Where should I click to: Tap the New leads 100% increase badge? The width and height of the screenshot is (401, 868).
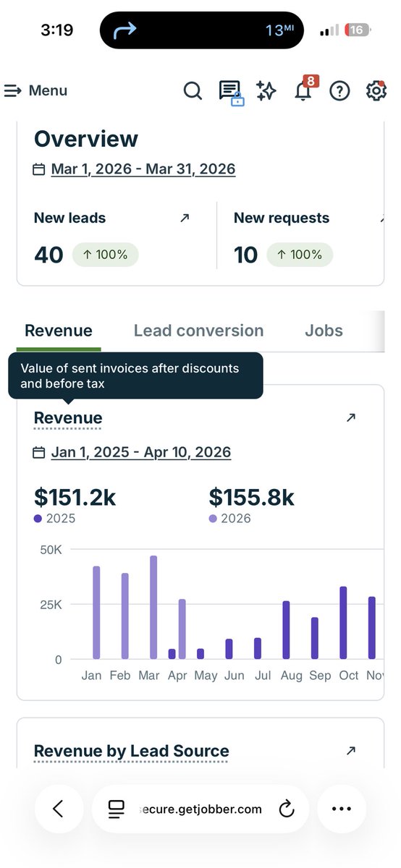click(x=105, y=255)
